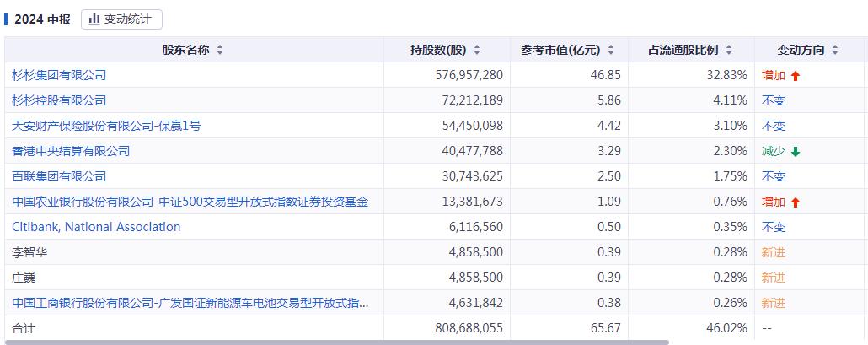
Task: Click green down arrow beside 减少
Action: [x=796, y=152]
